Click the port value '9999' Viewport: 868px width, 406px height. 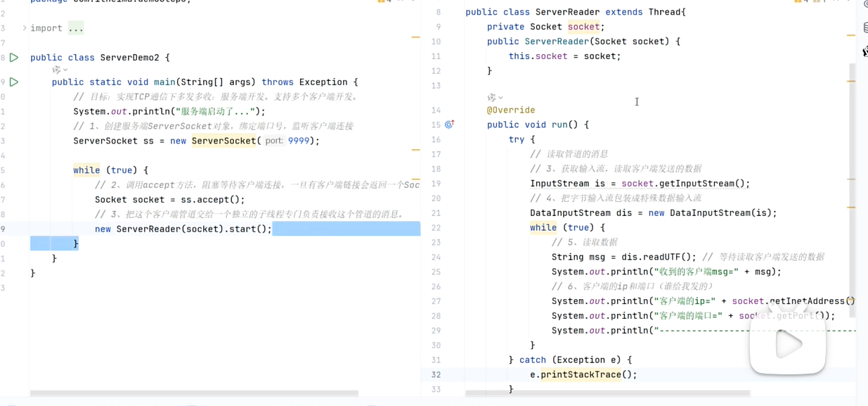tap(299, 141)
